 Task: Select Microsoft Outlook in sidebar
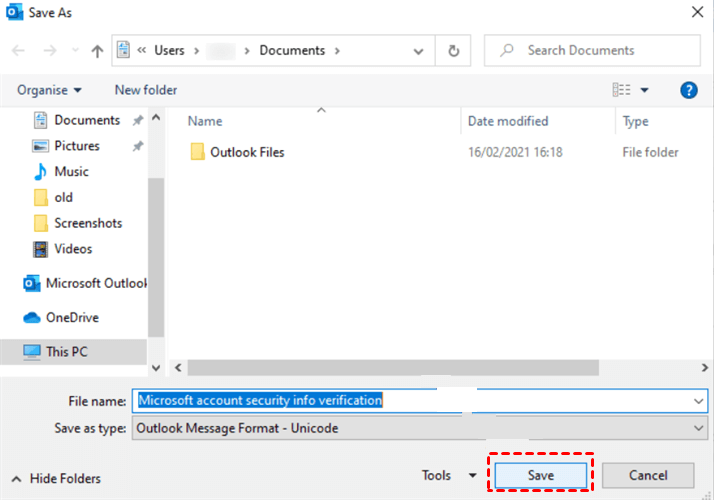(x=96, y=283)
